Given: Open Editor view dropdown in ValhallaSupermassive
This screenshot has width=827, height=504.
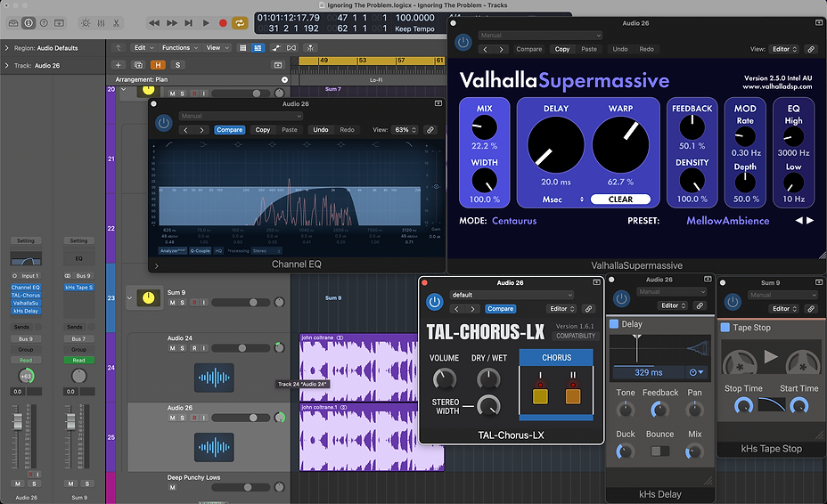Looking at the screenshot, I should [x=784, y=49].
